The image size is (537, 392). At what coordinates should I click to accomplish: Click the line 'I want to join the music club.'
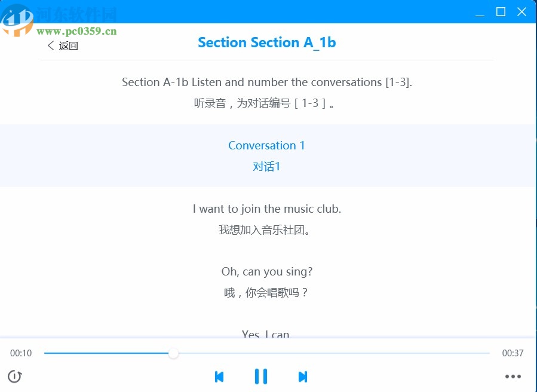tap(267, 209)
